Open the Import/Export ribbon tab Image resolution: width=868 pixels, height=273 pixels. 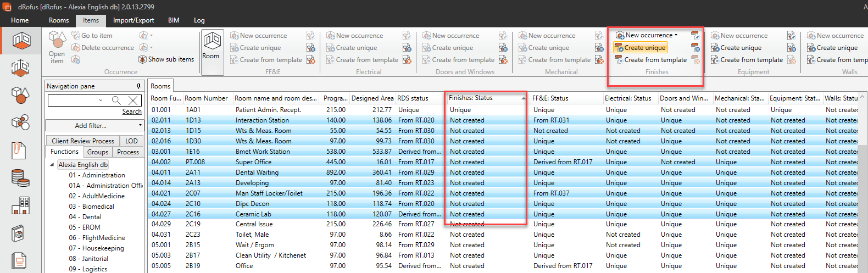tap(133, 20)
